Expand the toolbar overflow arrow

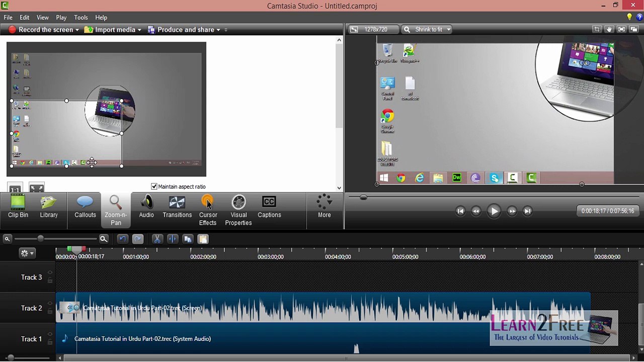click(226, 30)
